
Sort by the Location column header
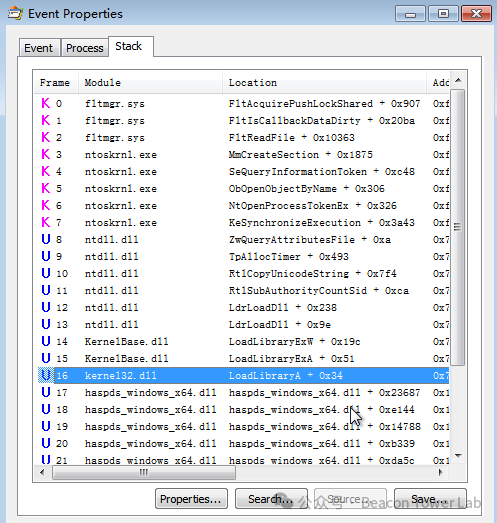pos(325,82)
